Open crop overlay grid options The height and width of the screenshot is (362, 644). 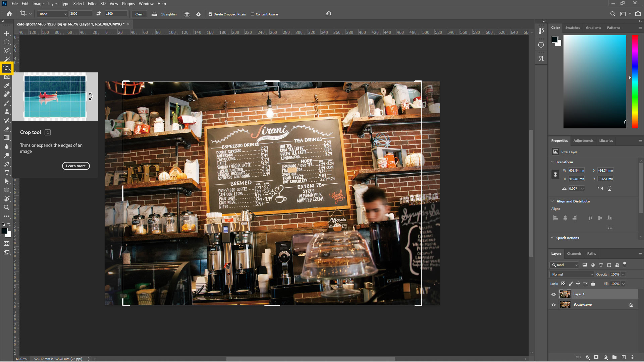(x=187, y=14)
